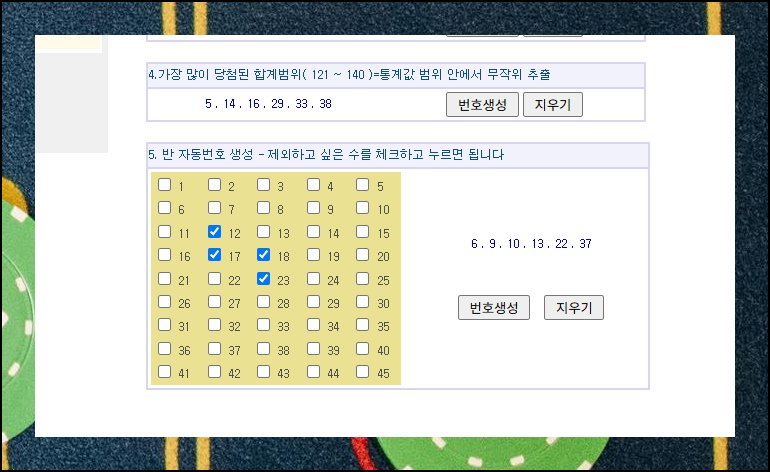Select checkbox 13 to exclude it
The height and width of the screenshot is (472, 770).
(264, 231)
